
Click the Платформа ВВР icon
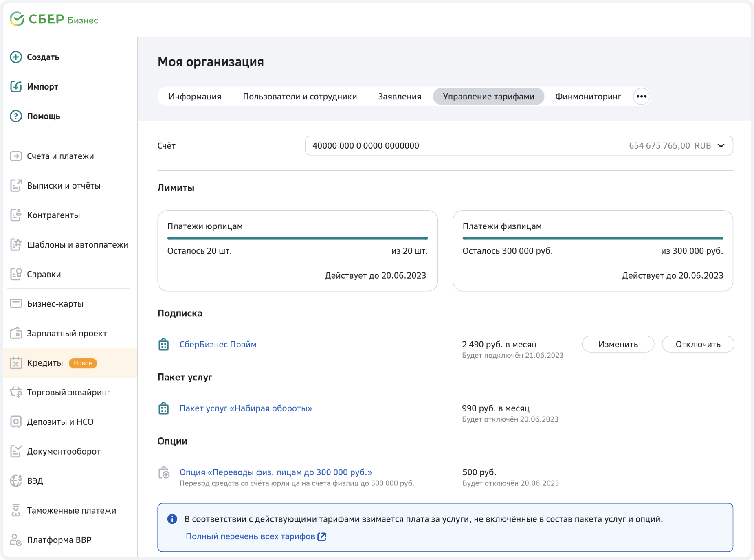[x=16, y=540]
